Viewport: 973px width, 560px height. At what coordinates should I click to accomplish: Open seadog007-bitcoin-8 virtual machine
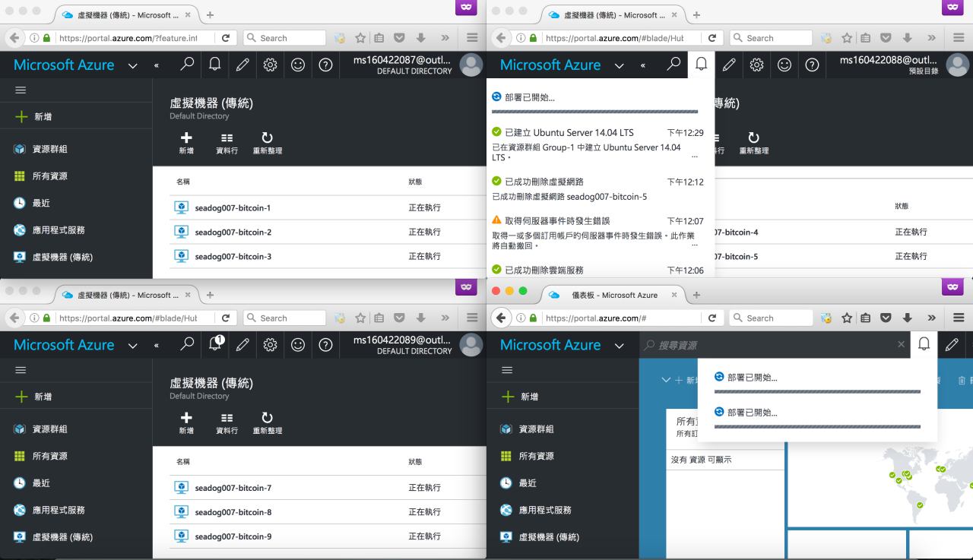click(233, 512)
